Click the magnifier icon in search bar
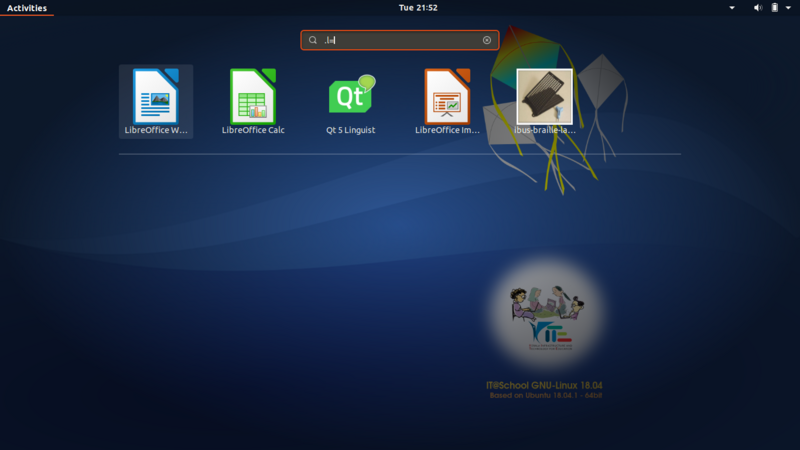 point(313,40)
